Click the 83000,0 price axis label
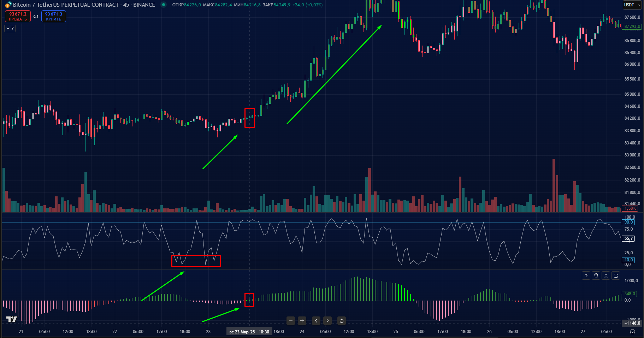The image size is (644, 338). coord(632,155)
